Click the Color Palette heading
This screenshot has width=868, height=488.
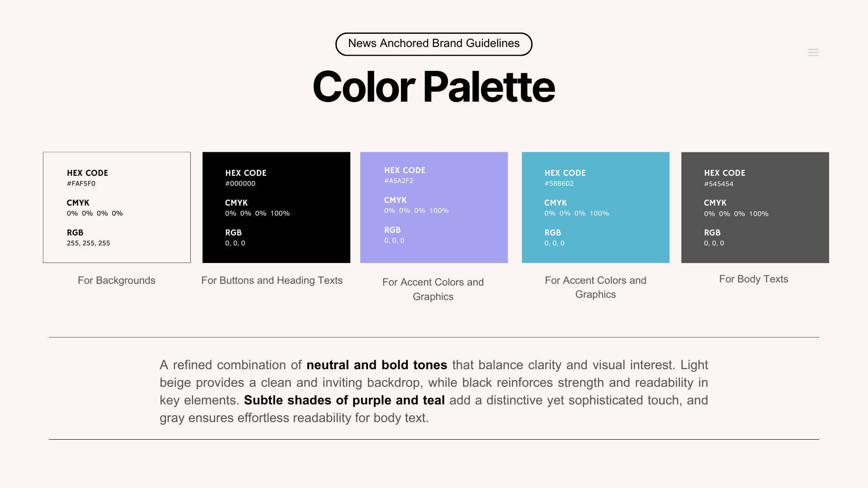point(434,87)
